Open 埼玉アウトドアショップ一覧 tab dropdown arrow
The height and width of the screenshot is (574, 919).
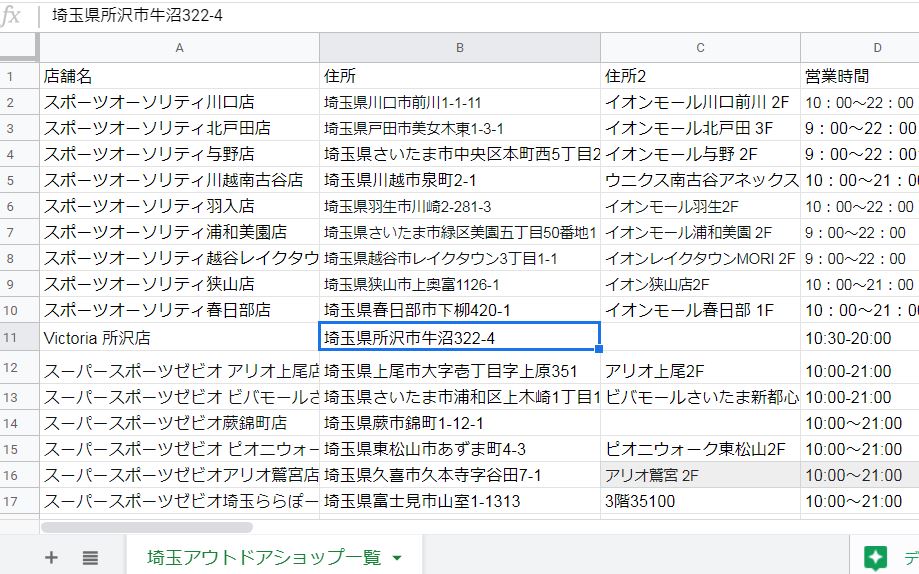(x=397, y=558)
